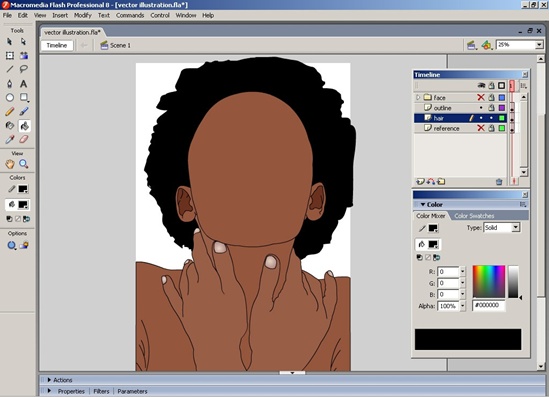Switch to the Filters tab

(101, 391)
